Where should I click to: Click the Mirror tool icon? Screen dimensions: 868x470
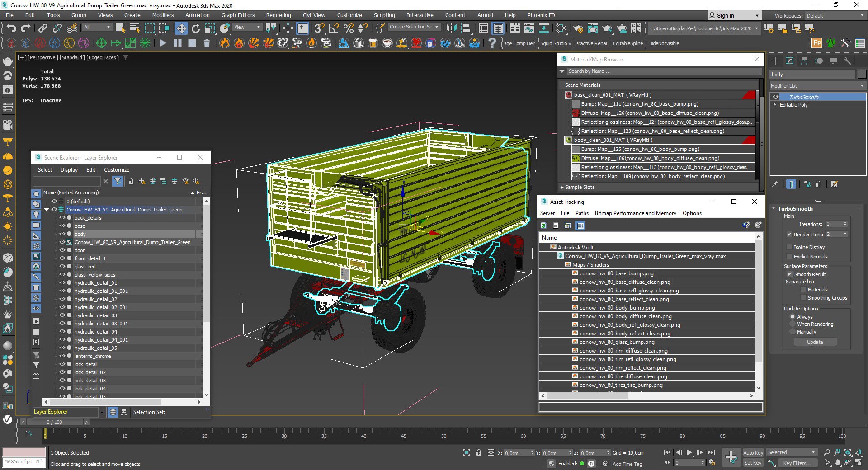[x=451, y=28]
